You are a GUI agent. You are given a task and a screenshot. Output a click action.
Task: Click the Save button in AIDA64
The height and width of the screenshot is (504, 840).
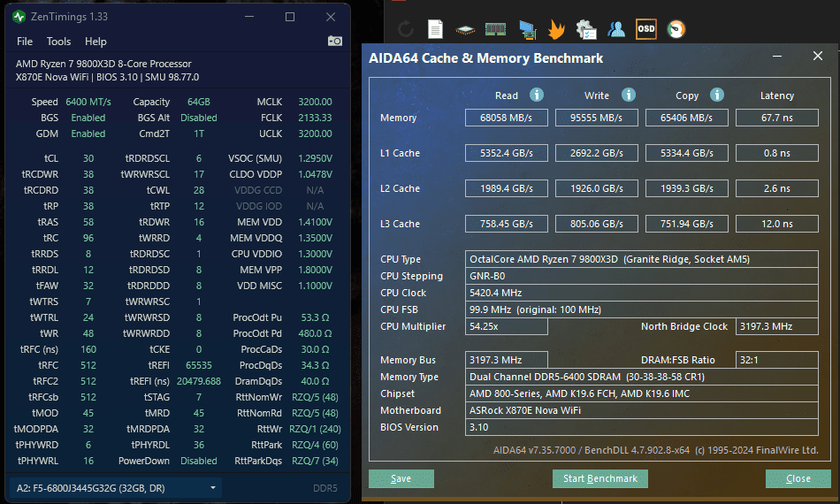pyautogui.click(x=401, y=479)
